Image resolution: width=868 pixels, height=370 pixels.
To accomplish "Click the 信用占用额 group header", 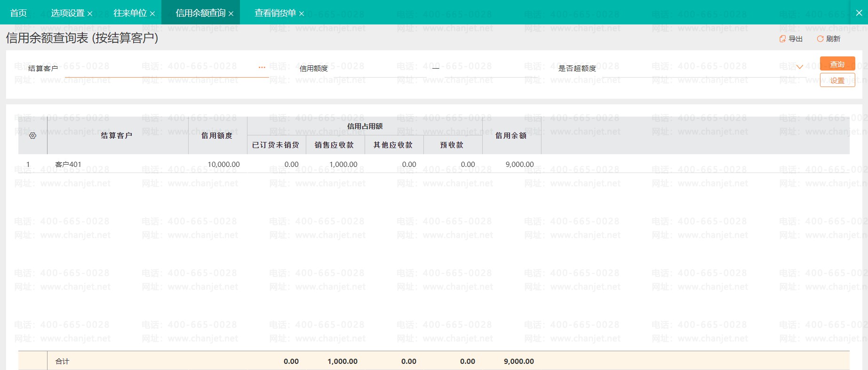I will point(365,126).
